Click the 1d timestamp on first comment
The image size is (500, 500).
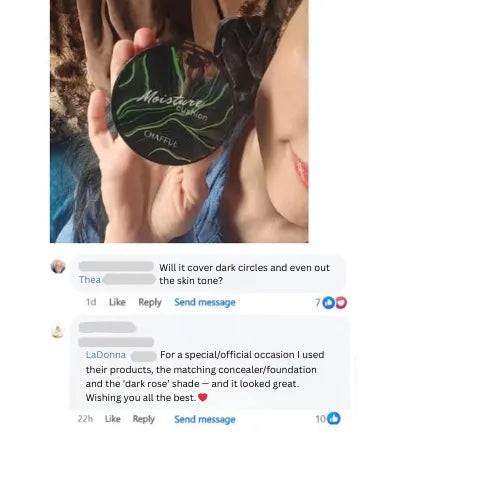click(91, 302)
